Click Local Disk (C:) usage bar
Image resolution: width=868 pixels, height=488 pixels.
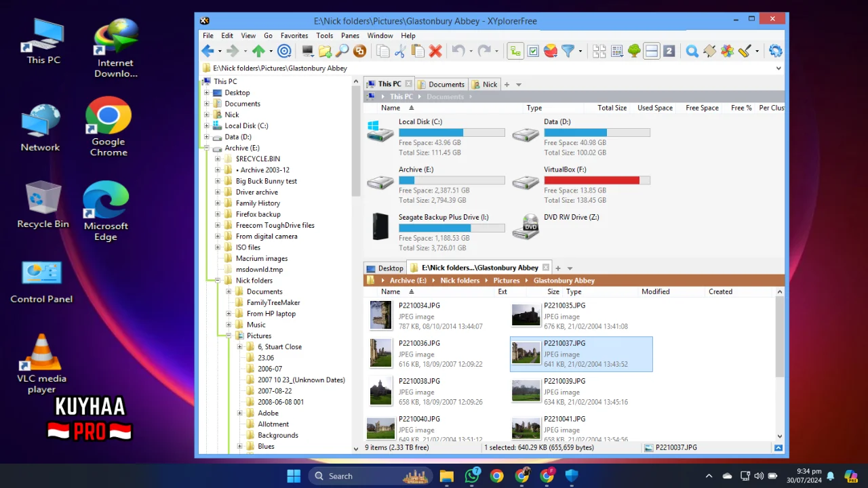click(452, 133)
